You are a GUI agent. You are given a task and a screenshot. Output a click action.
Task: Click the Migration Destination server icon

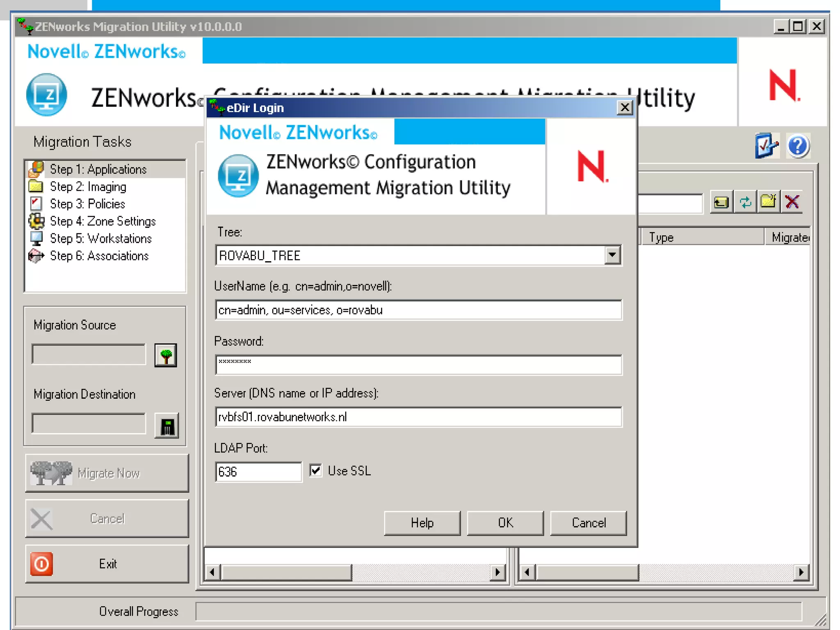[x=167, y=426]
